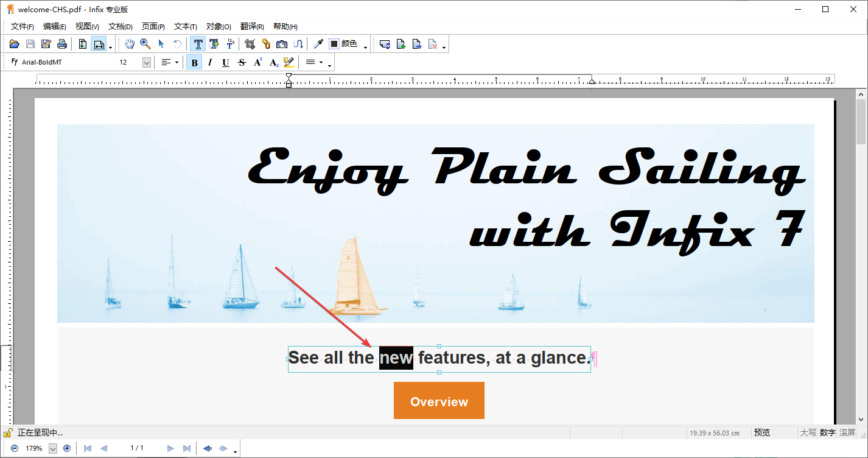
Task: Open the font size dropdown
Action: [x=145, y=62]
